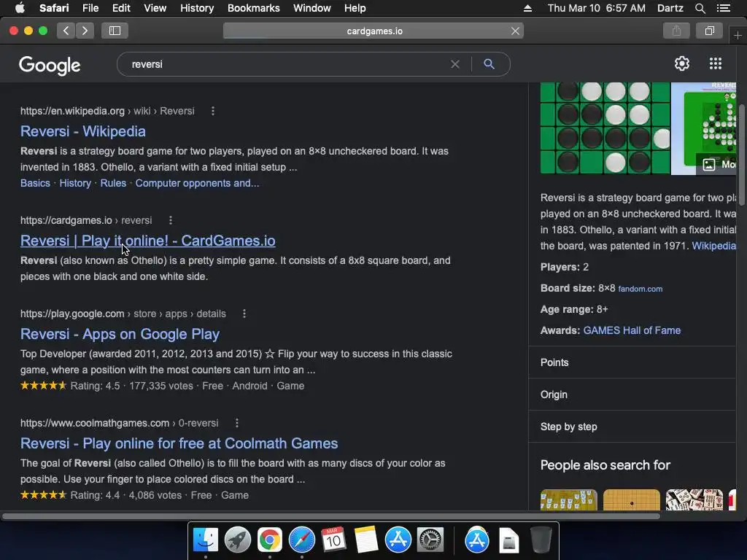Follow the Rules sitelink
The height and width of the screenshot is (560, 747).
113,183
